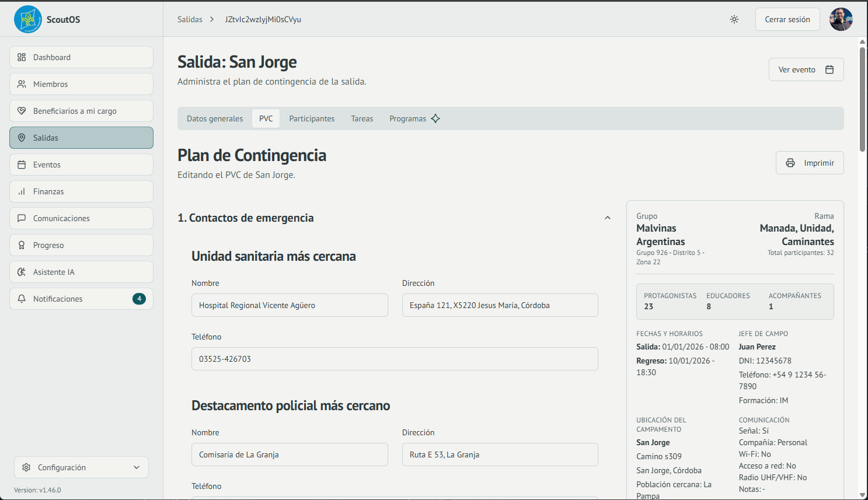Open Notificaciones showing 4 alerts
868x500 pixels.
81,299
